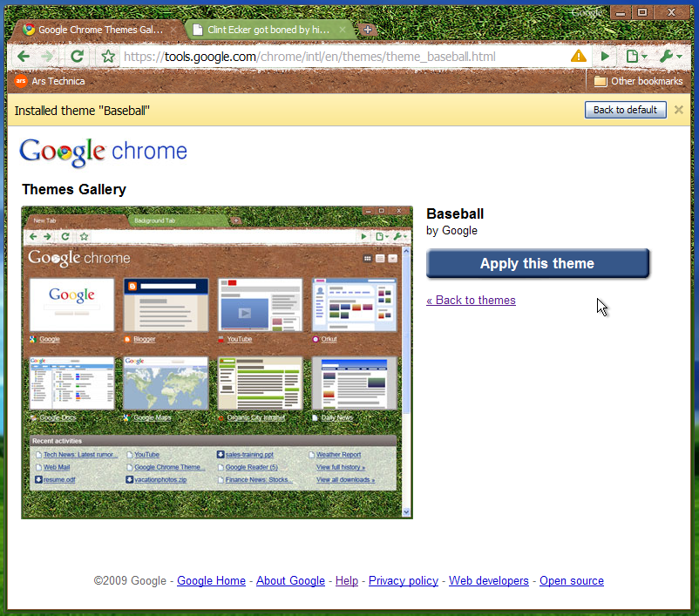The height and width of the screenshot is (616, 699).
Task: Click Apply this theme button
Action: pyautogui.click(x=537, y=263)
